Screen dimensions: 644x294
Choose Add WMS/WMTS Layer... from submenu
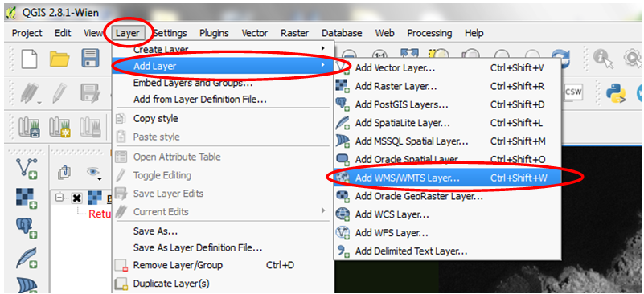tap(447, 178)
